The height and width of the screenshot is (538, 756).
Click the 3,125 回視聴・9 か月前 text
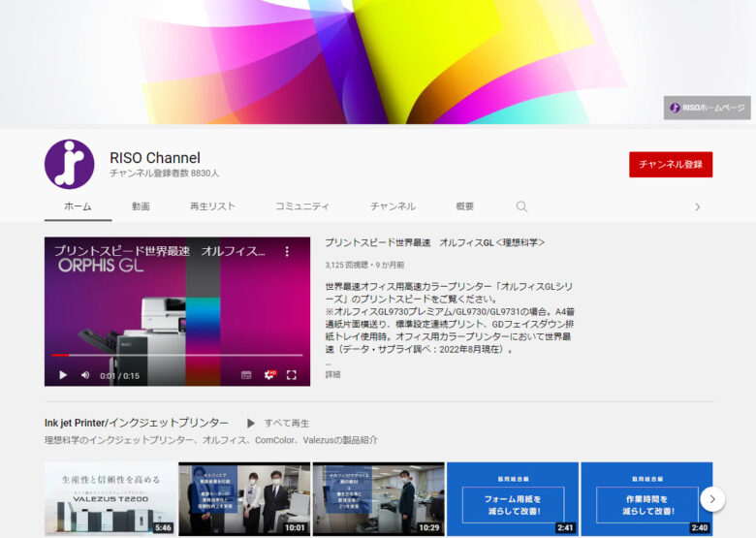pyautogui.click(x=364, y=265)
